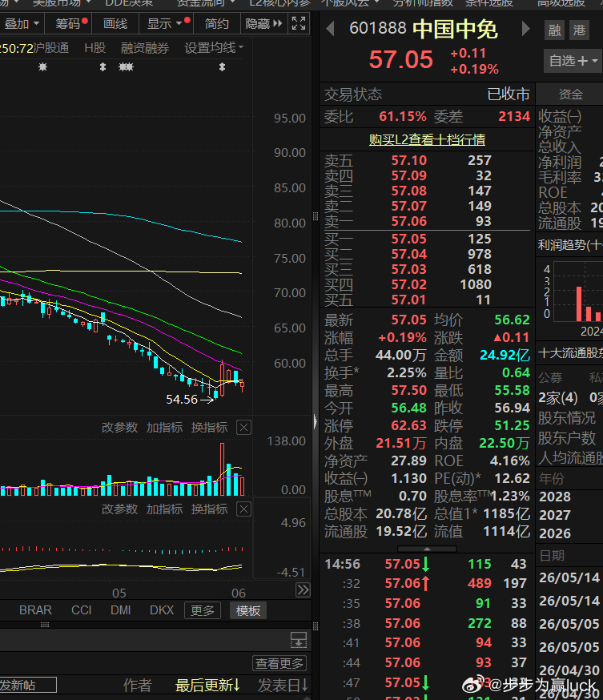603x700 pixels.
Task: Toggle the H股 overlay
Action: point(95,48)
